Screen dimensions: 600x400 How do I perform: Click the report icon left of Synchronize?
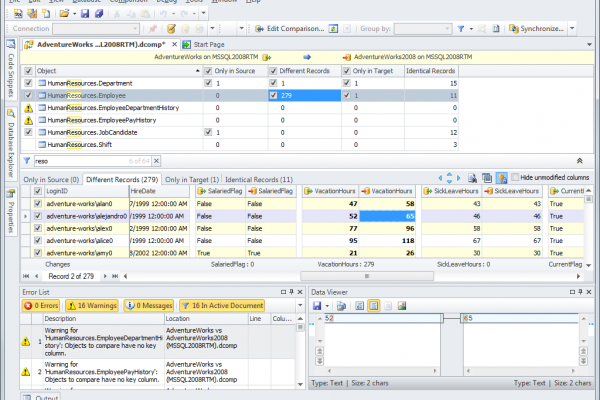(496, 29)
